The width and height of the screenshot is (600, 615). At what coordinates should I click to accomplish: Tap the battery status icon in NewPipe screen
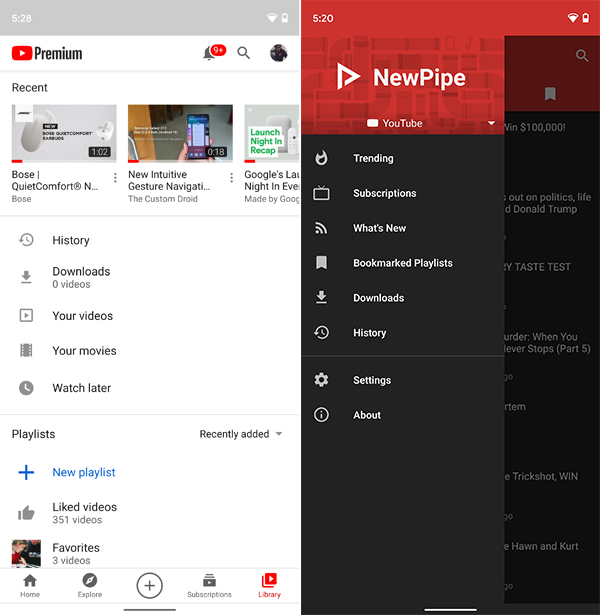585,18
